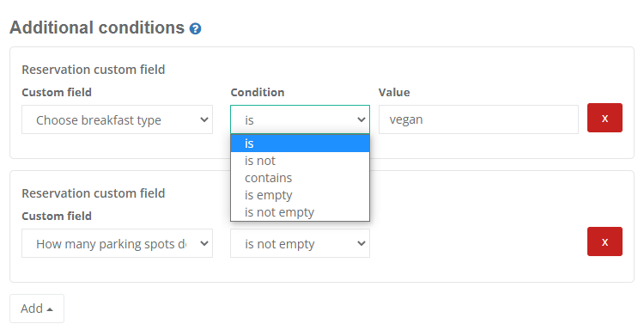
Task: Click the caret arrow on the Add button
Action: pos(50,309)
